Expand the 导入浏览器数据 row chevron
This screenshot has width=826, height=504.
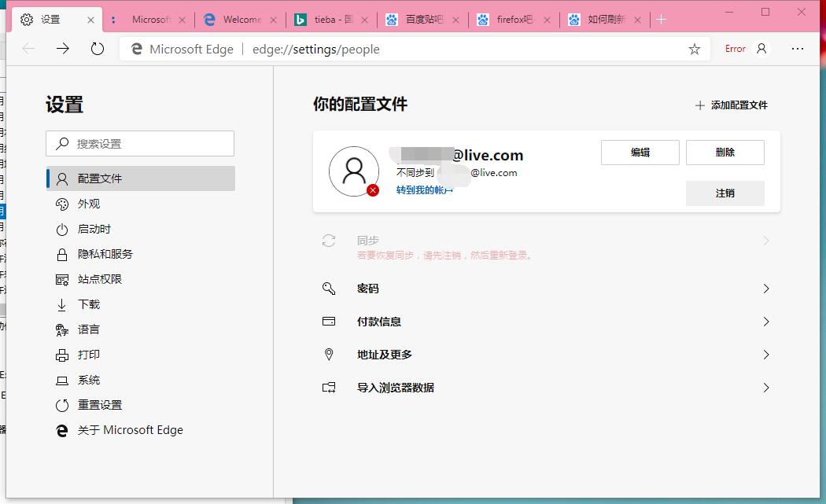[766, 388]
